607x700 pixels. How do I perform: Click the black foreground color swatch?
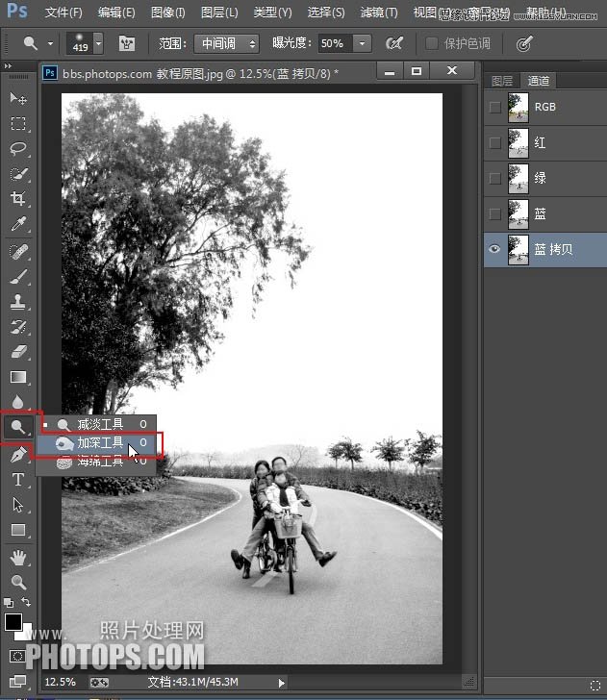(13, 621)
